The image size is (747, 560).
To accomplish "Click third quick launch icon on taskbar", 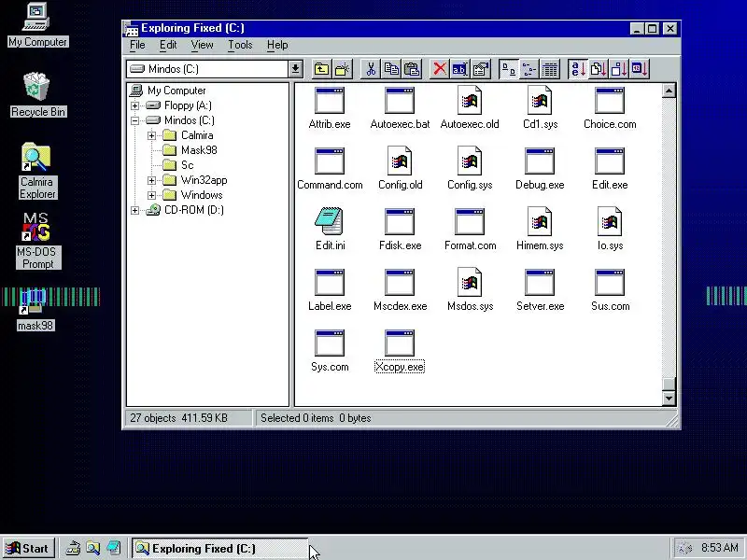I will [x=114, y=548].
